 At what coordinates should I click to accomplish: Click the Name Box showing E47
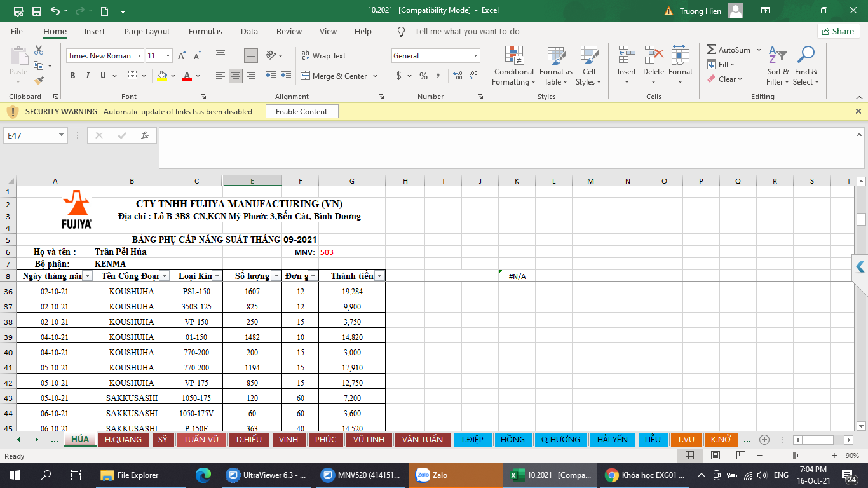[31, 135]
